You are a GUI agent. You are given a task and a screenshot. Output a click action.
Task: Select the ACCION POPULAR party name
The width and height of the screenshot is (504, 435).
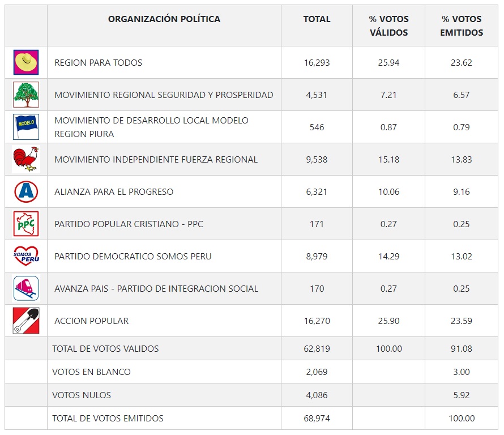92,321
